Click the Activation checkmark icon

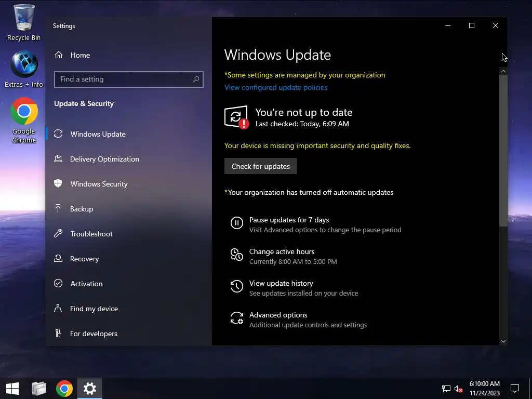pyautogui.click(x=58, y=283)
